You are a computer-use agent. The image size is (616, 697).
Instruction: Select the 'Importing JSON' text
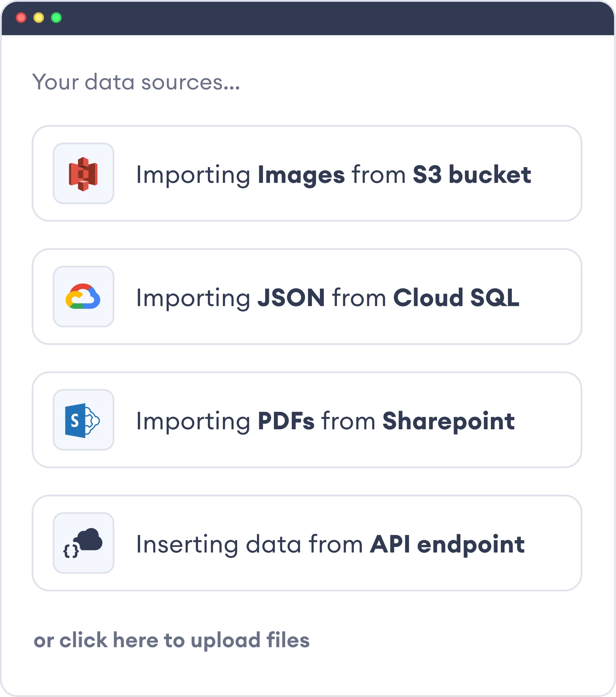(230, 298)
